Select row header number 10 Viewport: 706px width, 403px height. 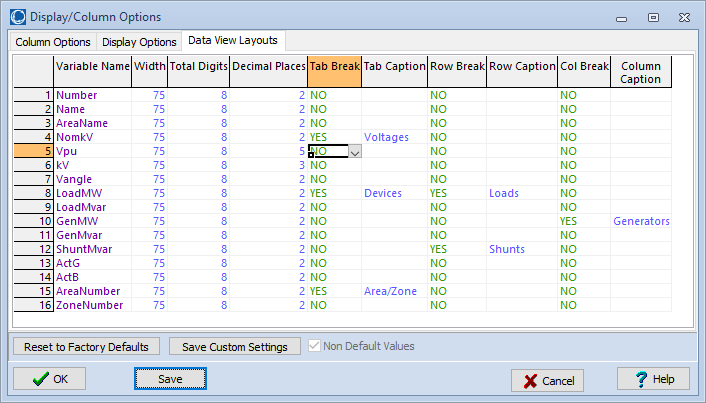click(x=33, y=221)
